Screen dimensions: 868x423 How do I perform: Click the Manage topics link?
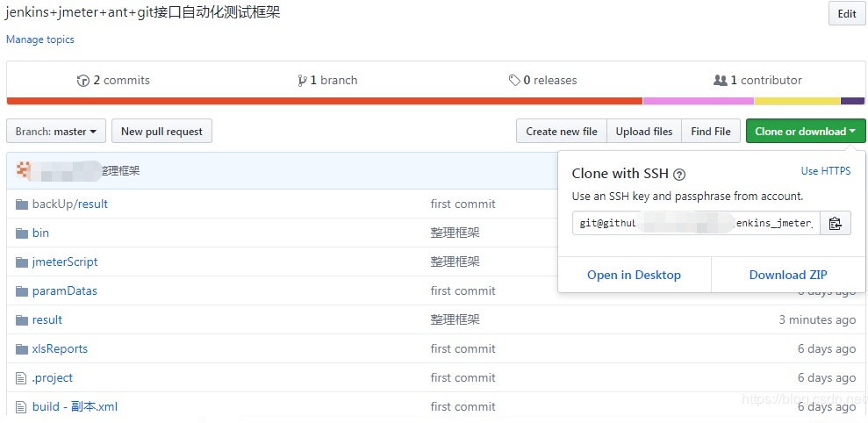coord(39,39)
